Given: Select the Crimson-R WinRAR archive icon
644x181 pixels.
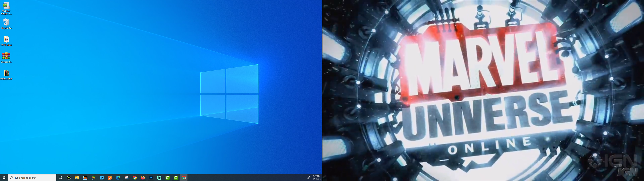Looking at the screenshot, I should coord(6,57).
